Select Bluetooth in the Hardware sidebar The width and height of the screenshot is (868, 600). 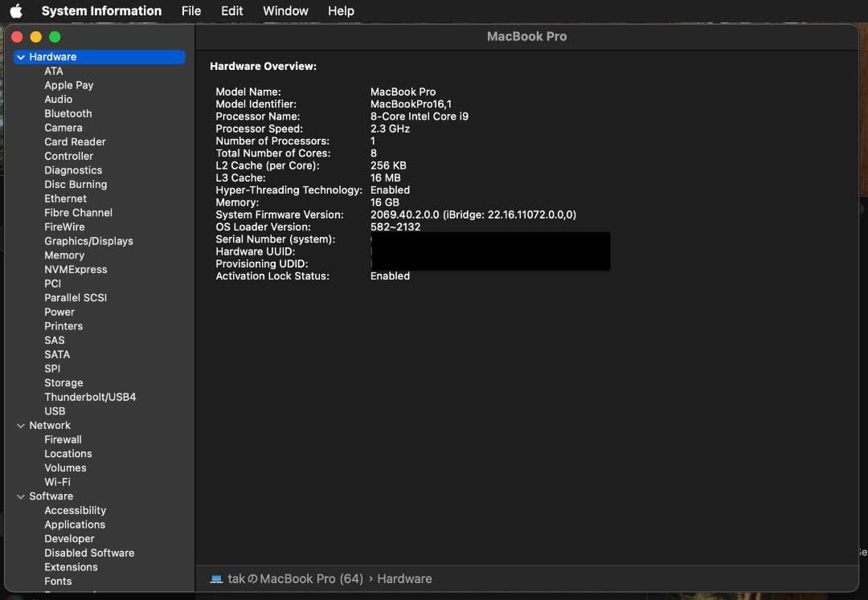pyautogui.click(x=68, y=113)
